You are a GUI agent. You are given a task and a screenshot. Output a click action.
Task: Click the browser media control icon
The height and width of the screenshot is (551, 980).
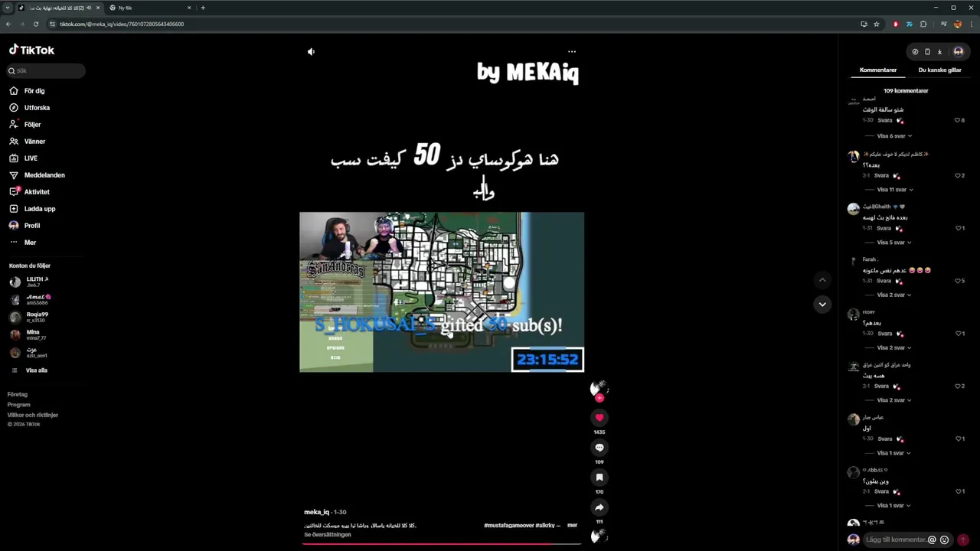point(944,24)
